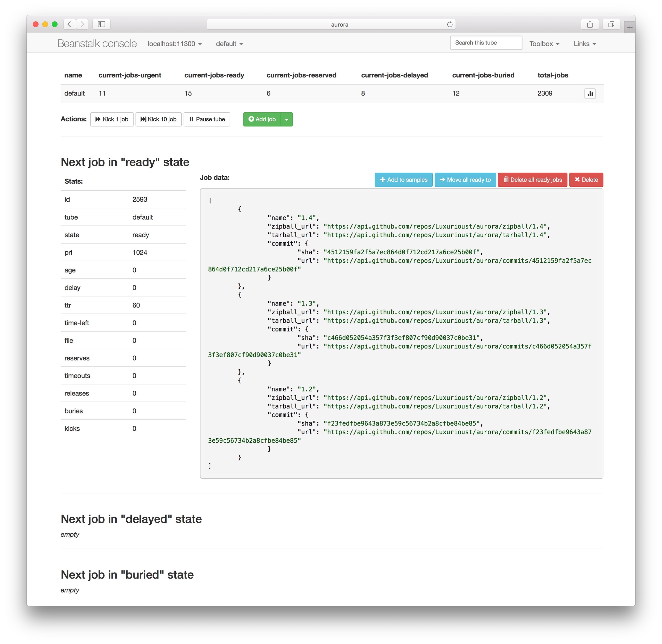Kick 1 job from the tube
Image resolution: width=662 pixels, height=644 pixels.
click(x=112, y=119)
